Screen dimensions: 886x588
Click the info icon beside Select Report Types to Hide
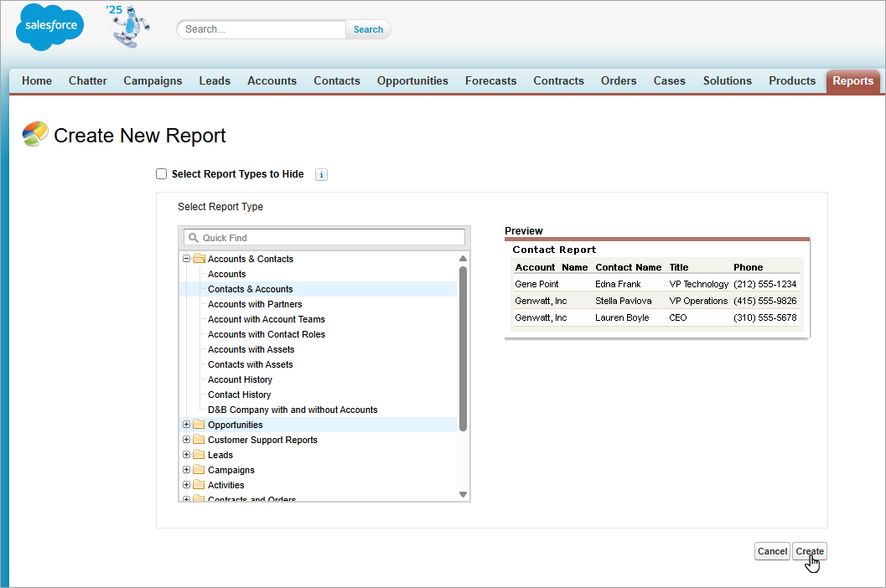(321, 174)
